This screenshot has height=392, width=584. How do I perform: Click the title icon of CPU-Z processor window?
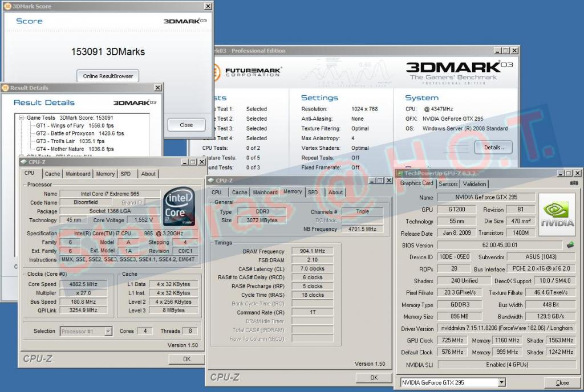point(24,162)
